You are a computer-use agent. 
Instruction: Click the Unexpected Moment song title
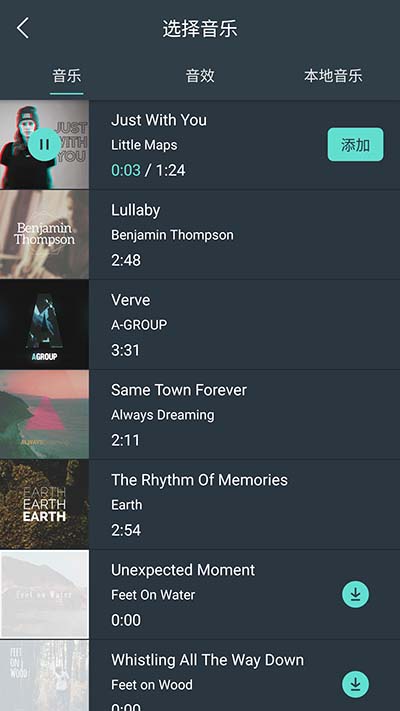point(183,570)
